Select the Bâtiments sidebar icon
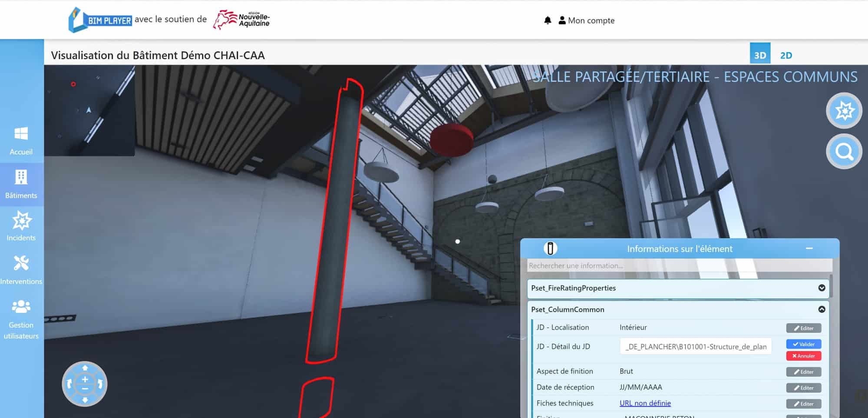This screenshot has width=868, height=418. [21, 184]
